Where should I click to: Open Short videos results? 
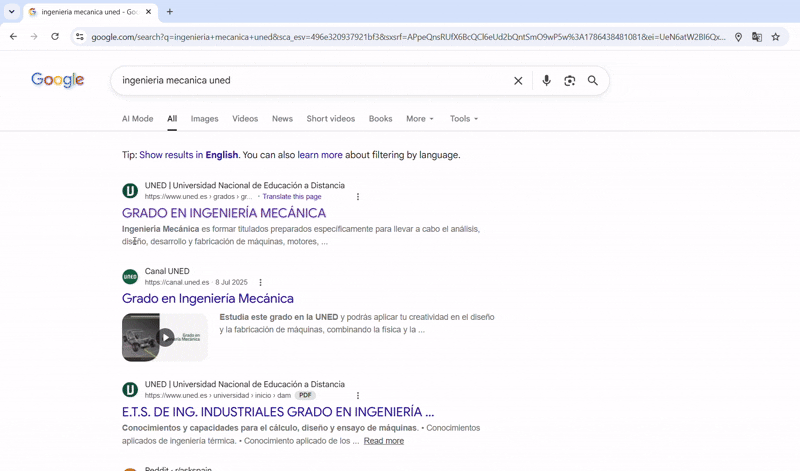331,118
